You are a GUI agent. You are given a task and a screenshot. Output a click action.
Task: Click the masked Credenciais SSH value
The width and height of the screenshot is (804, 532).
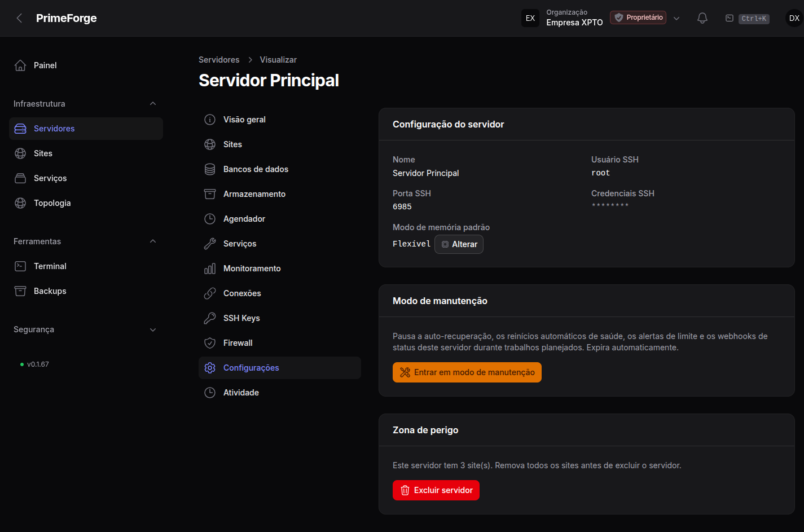[x=610, y=206]
